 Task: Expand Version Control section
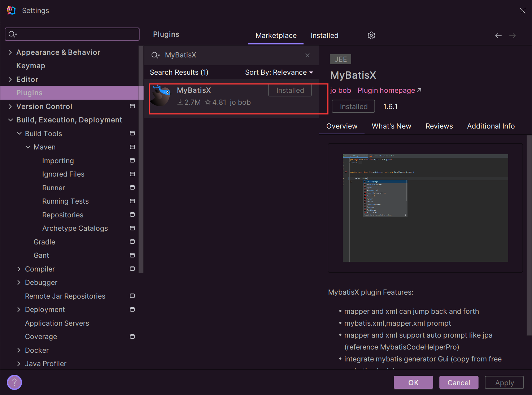[x=10, y=107]
